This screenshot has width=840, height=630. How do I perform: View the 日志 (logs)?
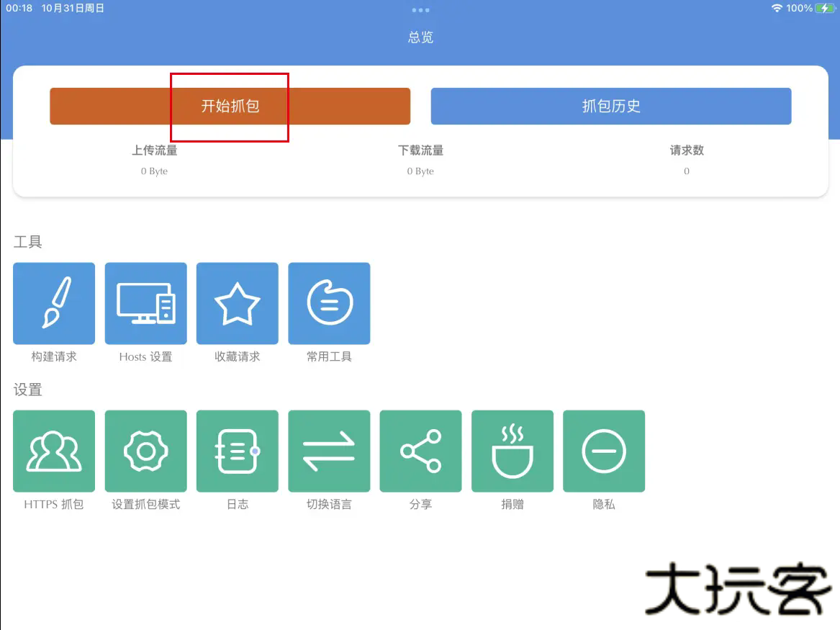[x=238, y=451]
